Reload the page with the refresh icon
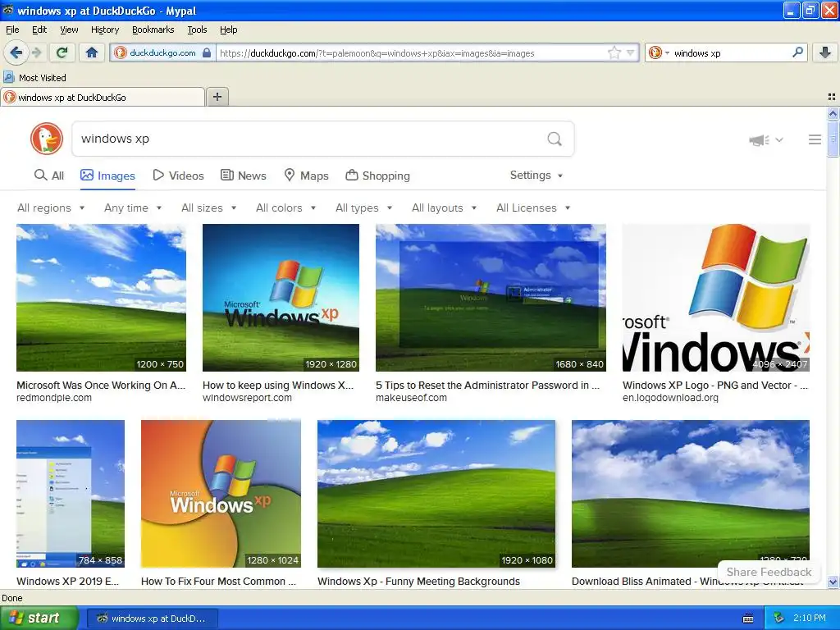 62,52
